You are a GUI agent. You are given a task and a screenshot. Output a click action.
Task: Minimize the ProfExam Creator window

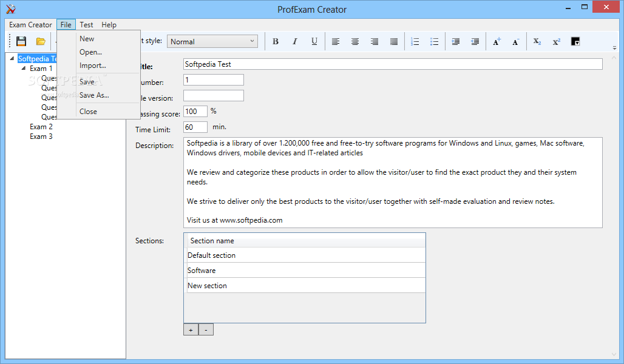click(x=568, y=7)
